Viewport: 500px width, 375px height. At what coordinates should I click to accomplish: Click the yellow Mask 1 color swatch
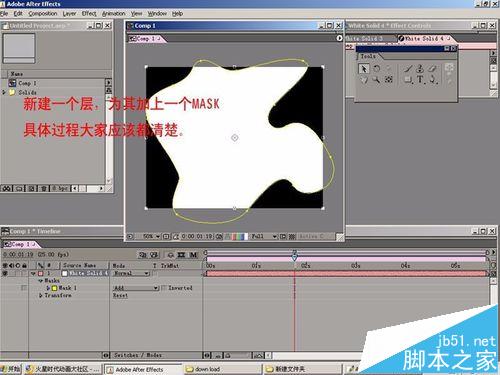pyautogui.click(x=54, y=288)
